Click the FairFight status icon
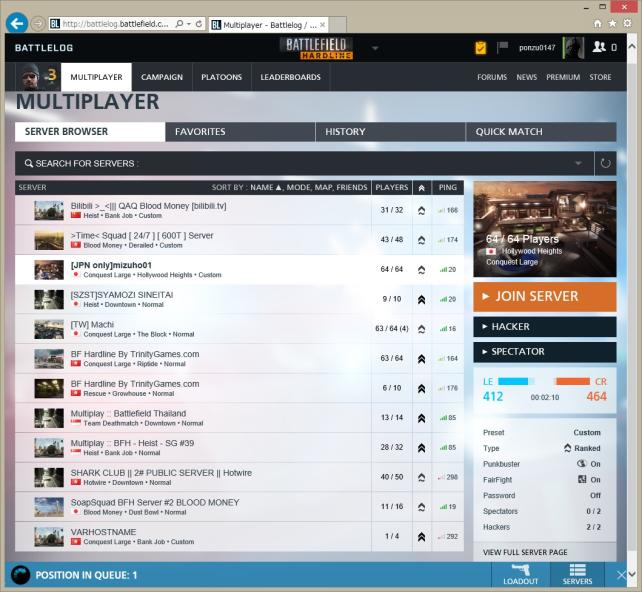 (x=582, y=479)
